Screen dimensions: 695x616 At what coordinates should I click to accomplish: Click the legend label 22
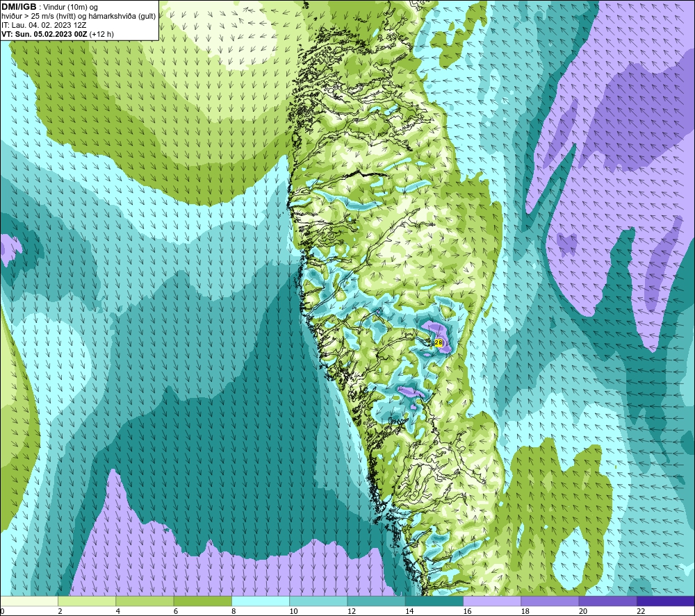click(x=641, y=611)
